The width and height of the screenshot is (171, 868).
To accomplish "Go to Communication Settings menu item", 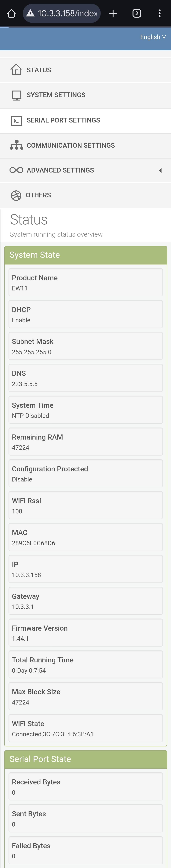I will [70, 146].
